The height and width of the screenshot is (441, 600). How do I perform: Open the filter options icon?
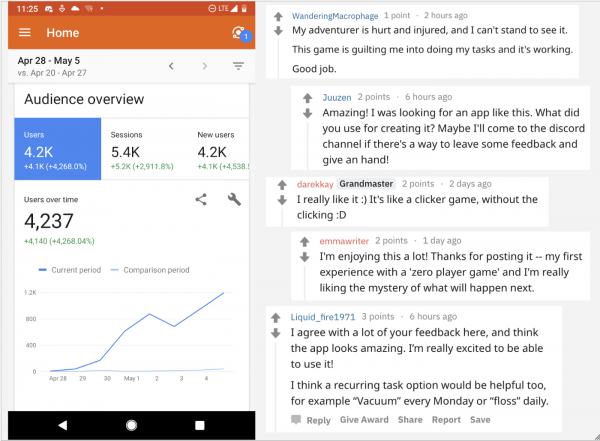238,66
